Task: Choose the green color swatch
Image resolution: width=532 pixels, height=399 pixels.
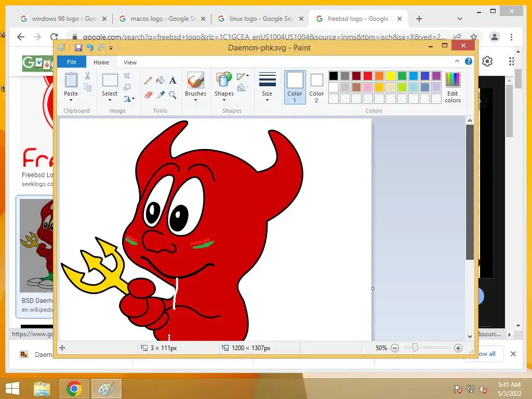Action: pyautogui.click(x=402, y=76)
